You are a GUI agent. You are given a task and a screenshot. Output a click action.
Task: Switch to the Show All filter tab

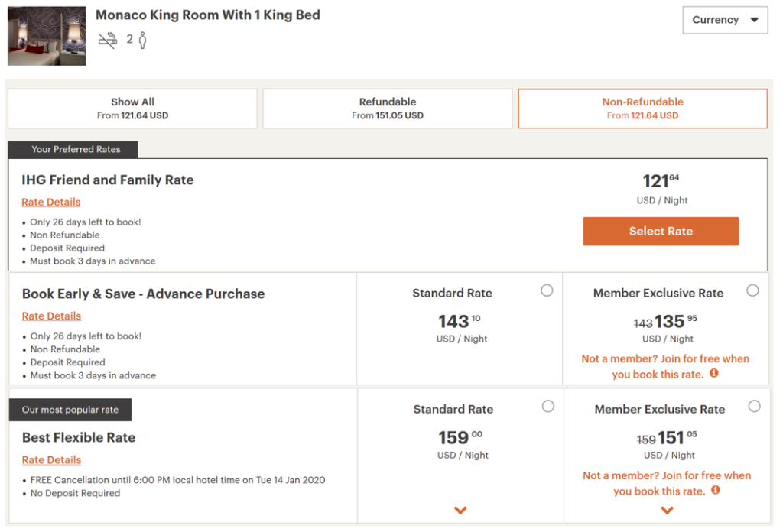pyautogui.click(x=132, y=109)
